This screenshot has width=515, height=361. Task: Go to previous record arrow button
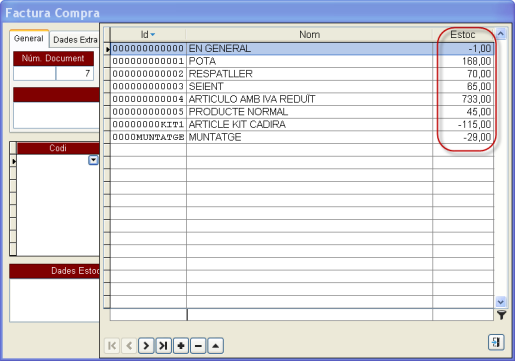tap(129, 346)
